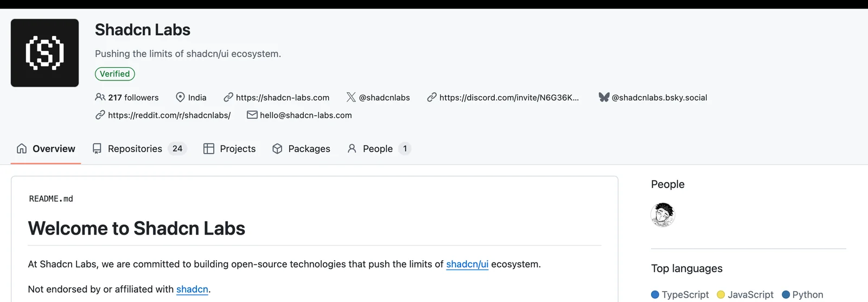The height and width of the screenshot is (302, 868).
Task: Click the yellow JavaScript language dot
Action: coord(721,294)
